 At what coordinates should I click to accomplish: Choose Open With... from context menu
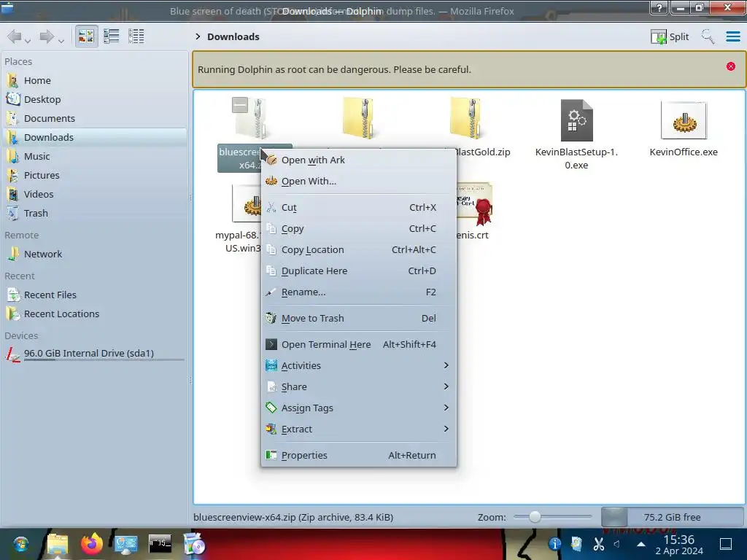(359, 182)
